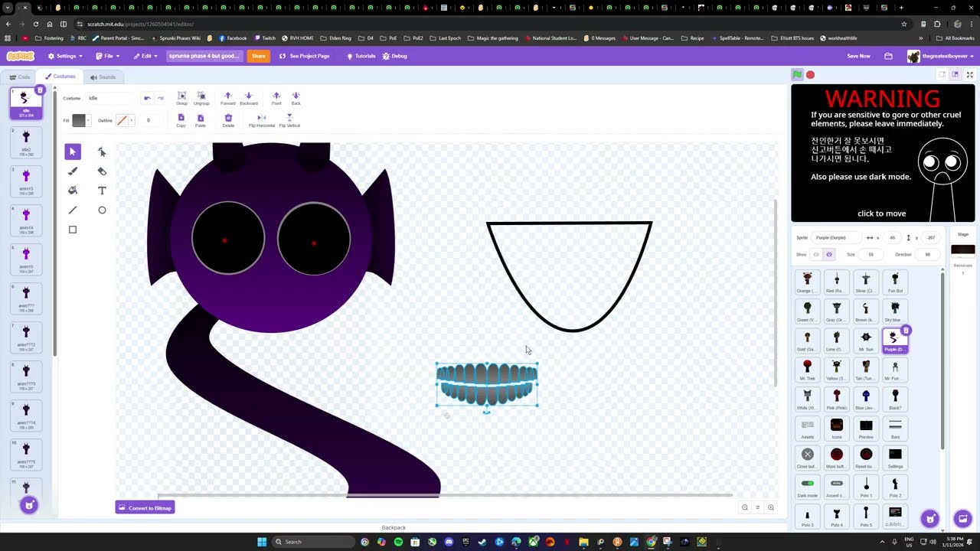
Task: Open the Edit menu
Action: click(145, 56)
